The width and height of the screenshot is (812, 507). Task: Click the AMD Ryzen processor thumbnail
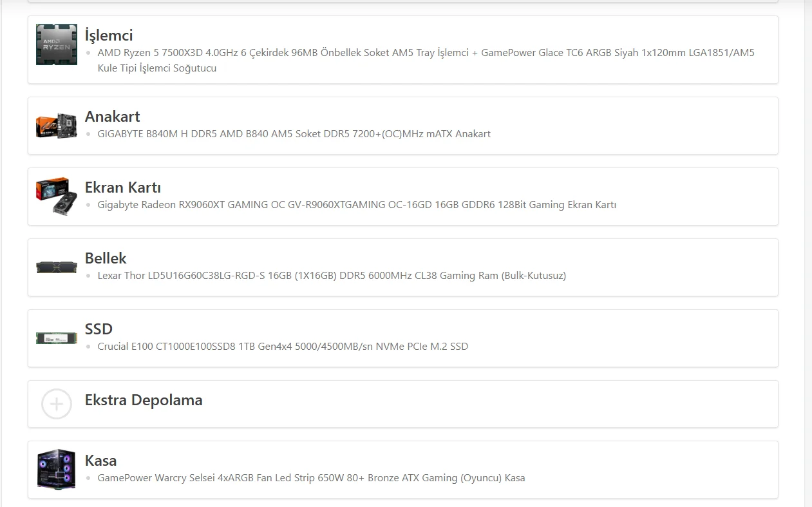click(57, 44)
